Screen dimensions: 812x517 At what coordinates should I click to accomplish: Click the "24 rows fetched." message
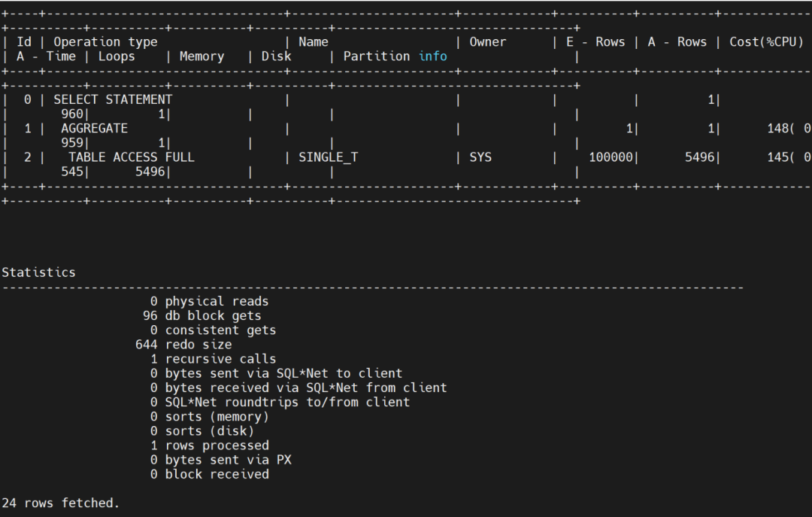[x=60, y=503]
